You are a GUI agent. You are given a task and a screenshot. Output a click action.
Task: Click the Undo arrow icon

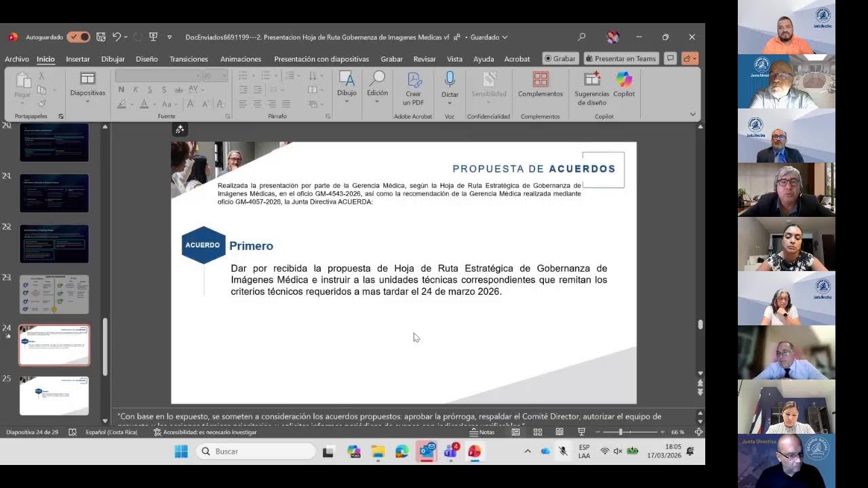(x=117, y=37)
